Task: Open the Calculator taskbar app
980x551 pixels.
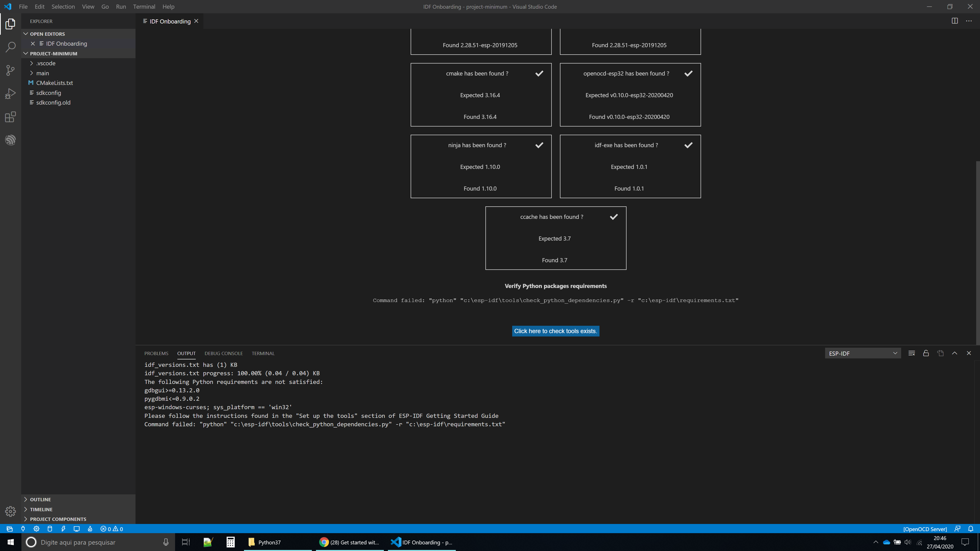Action: click(230, 542)
